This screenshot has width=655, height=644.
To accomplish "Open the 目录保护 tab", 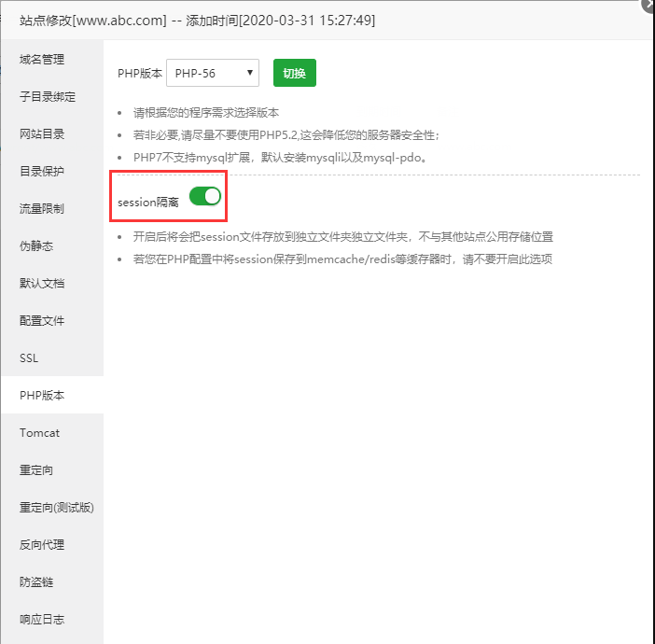I will [52, 172].
